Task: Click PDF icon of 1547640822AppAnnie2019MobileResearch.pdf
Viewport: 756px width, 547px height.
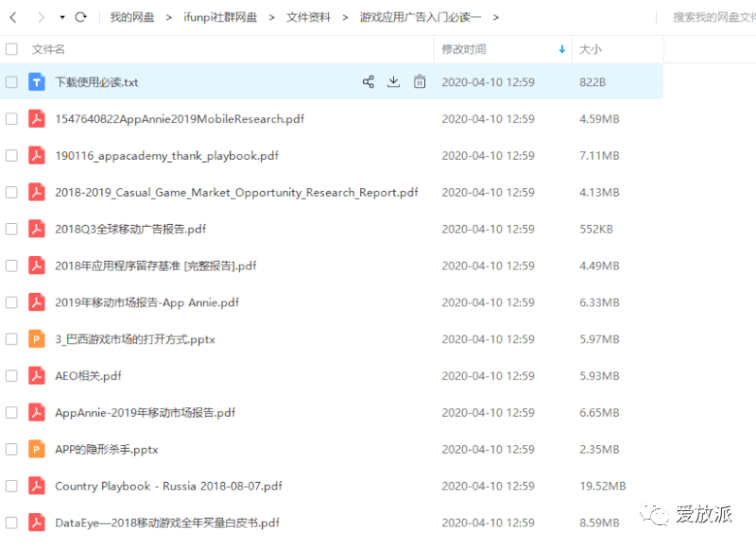Action: (x=37, y=118)
